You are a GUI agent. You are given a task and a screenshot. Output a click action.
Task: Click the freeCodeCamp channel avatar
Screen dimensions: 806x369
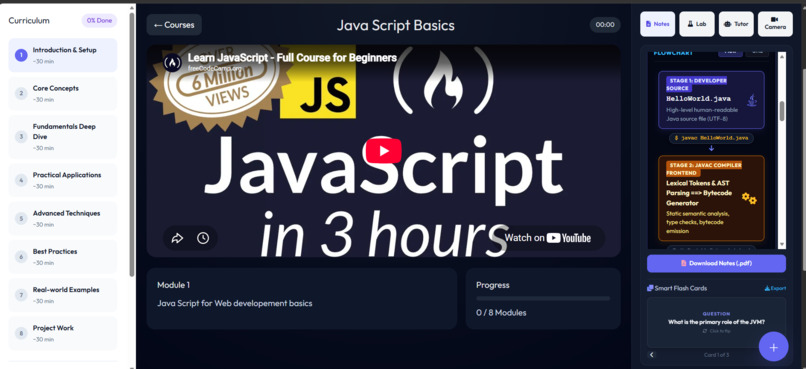pos(172,62)
